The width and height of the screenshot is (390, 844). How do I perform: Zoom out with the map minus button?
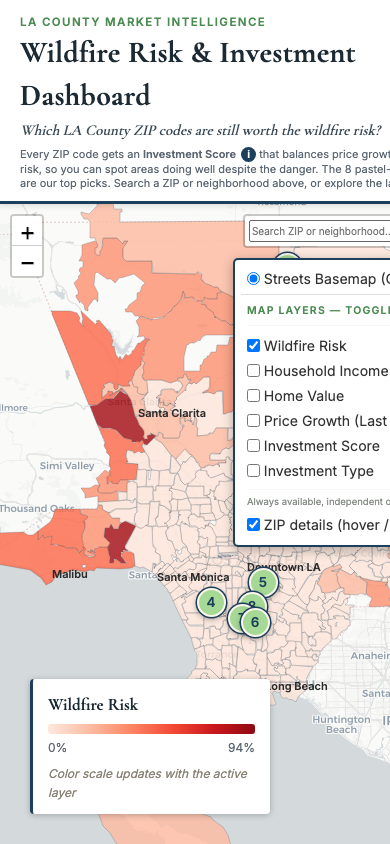tap(27, 263)
